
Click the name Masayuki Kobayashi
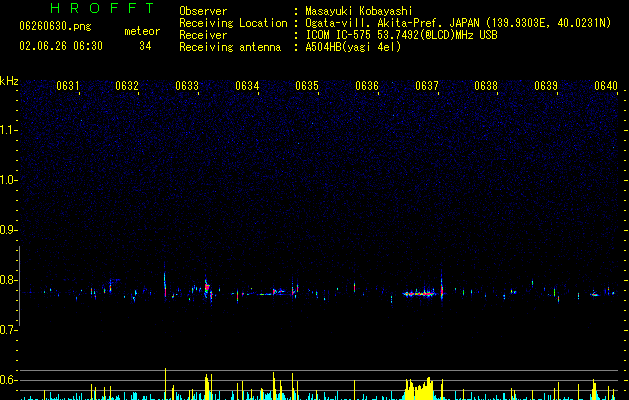359,11
